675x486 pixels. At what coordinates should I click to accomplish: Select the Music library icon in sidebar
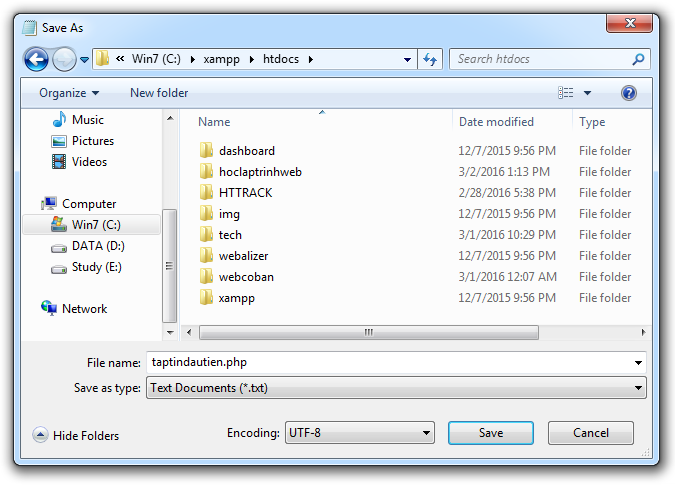click(59, 120)
